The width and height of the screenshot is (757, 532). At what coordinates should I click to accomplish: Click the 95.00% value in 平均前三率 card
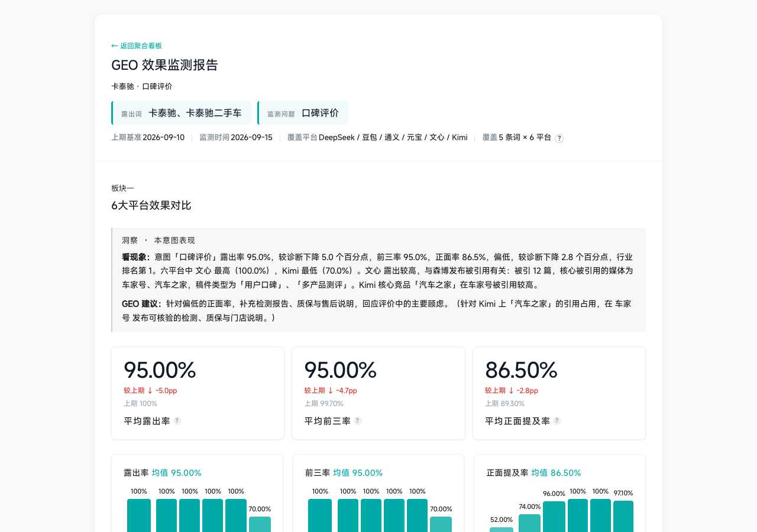click(x=341, y=370)
